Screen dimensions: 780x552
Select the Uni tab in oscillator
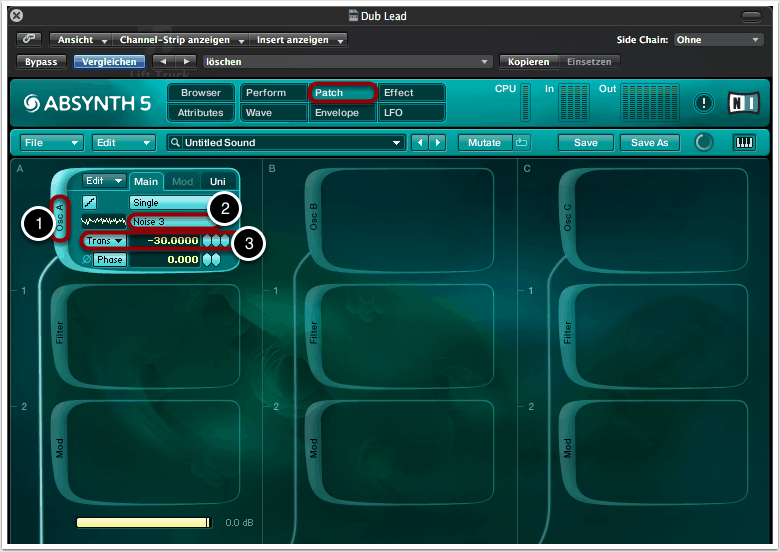[x=217, y=182]
